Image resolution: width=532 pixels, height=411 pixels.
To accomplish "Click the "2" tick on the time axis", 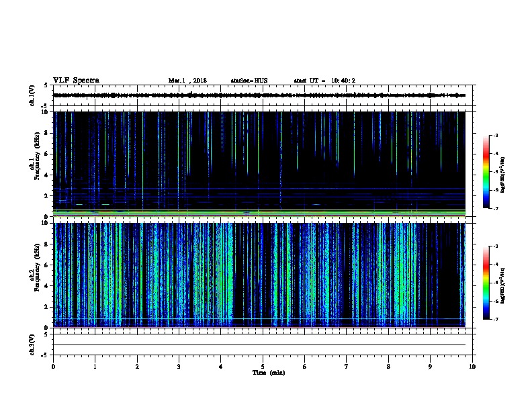I will point(137,366).
